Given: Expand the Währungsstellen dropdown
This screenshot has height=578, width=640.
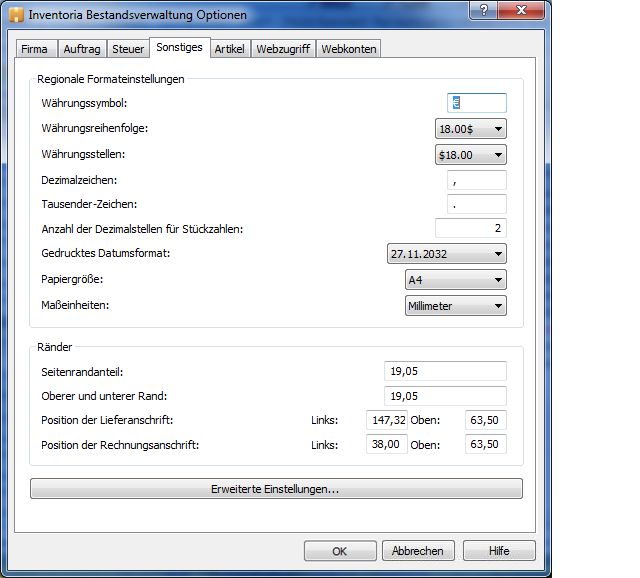Looking at the screenshot, I should [471, 155].
